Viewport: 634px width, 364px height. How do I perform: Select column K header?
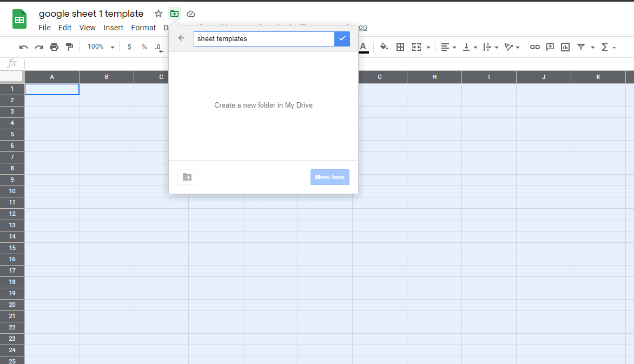point(598,77)
